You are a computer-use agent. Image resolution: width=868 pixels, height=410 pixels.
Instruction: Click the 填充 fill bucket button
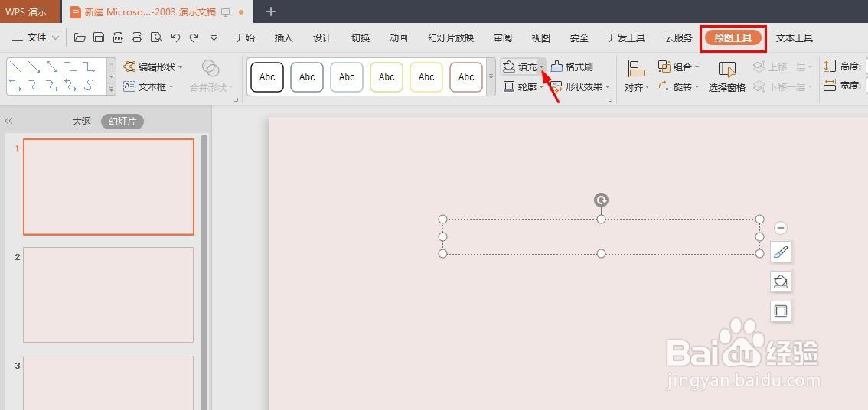pos(520,67)
